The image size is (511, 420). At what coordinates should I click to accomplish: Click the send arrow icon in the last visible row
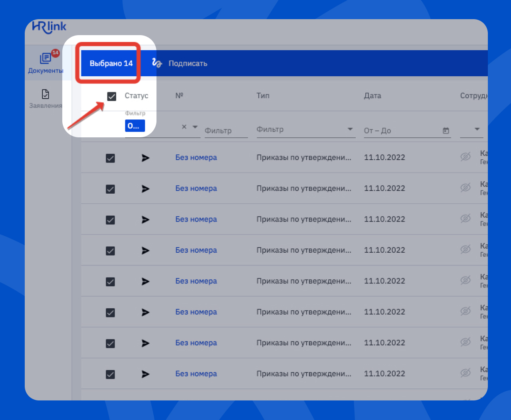(x=145, y=374)
